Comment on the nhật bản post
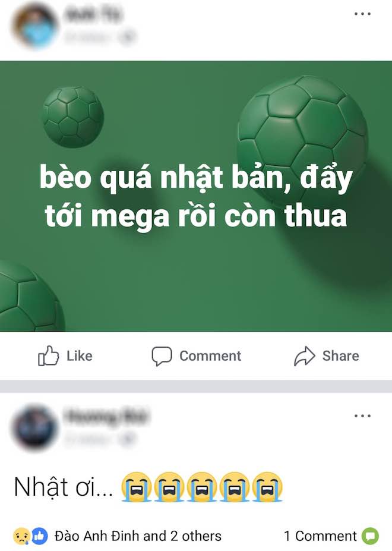 pos(196,356)
